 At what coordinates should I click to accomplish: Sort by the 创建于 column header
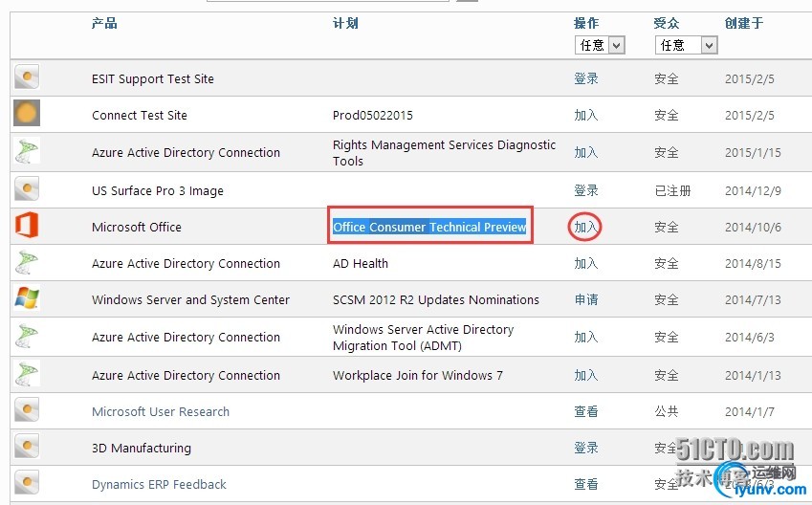[743, 23]
